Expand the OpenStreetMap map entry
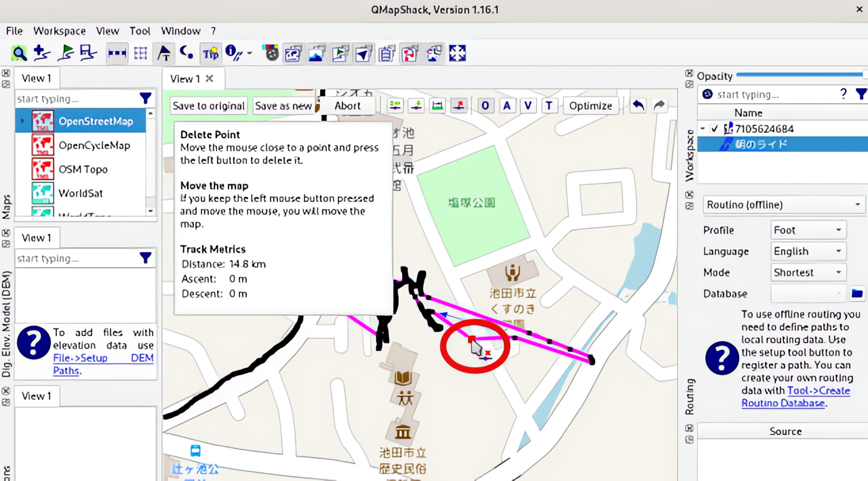 [22, 121]
